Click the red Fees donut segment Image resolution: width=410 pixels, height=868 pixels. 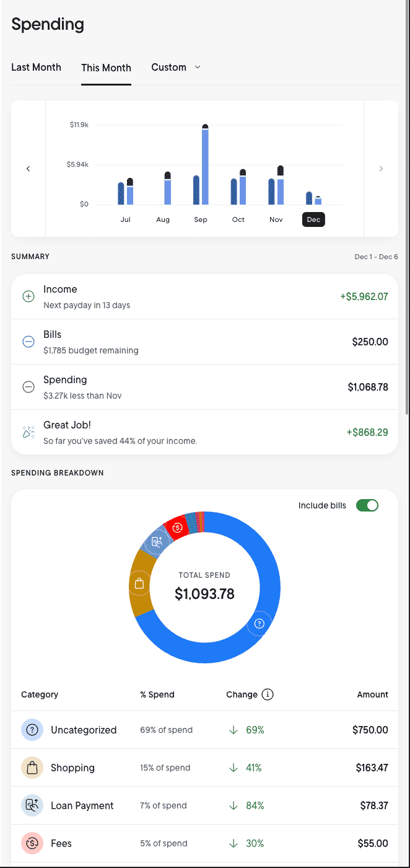178,528
